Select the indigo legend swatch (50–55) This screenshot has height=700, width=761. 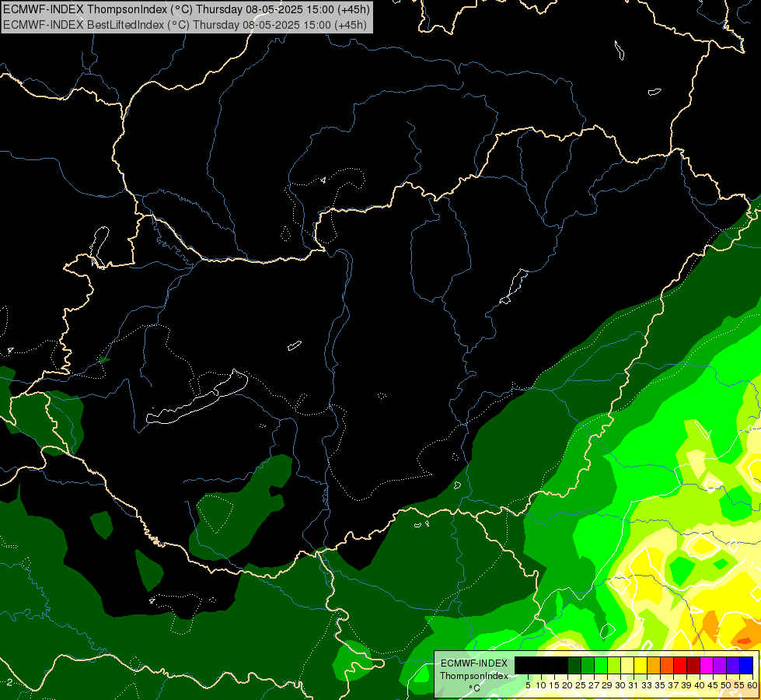click(x=733, y=665)
